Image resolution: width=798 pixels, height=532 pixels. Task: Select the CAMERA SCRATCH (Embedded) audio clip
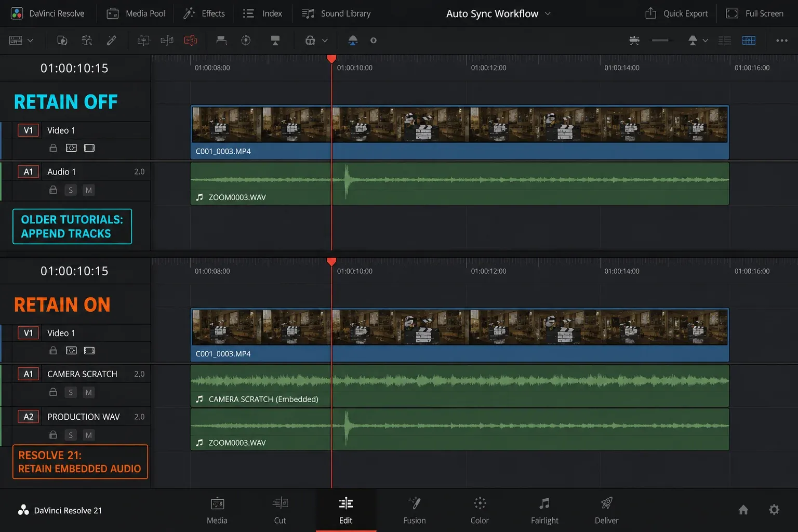[x=460, y=386]
